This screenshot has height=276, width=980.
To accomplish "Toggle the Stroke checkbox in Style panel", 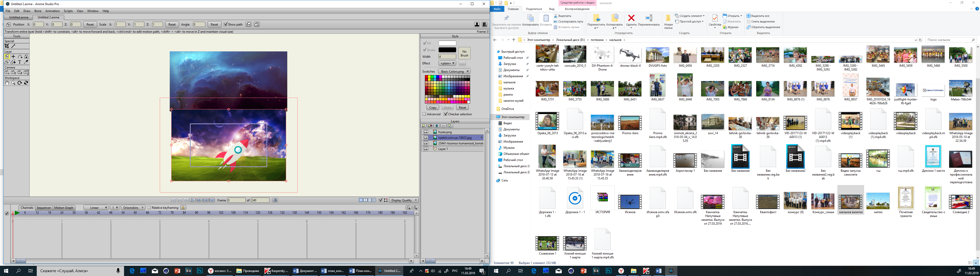I will click(x=425, y=50).
